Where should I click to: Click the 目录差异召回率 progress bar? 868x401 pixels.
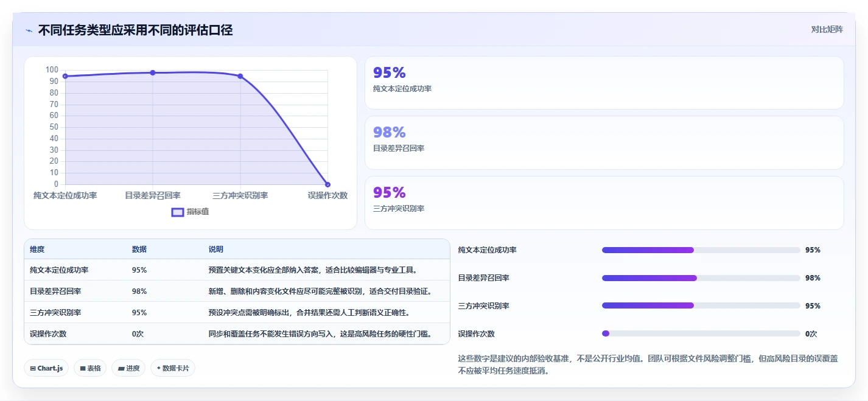[x=701, y=278]
